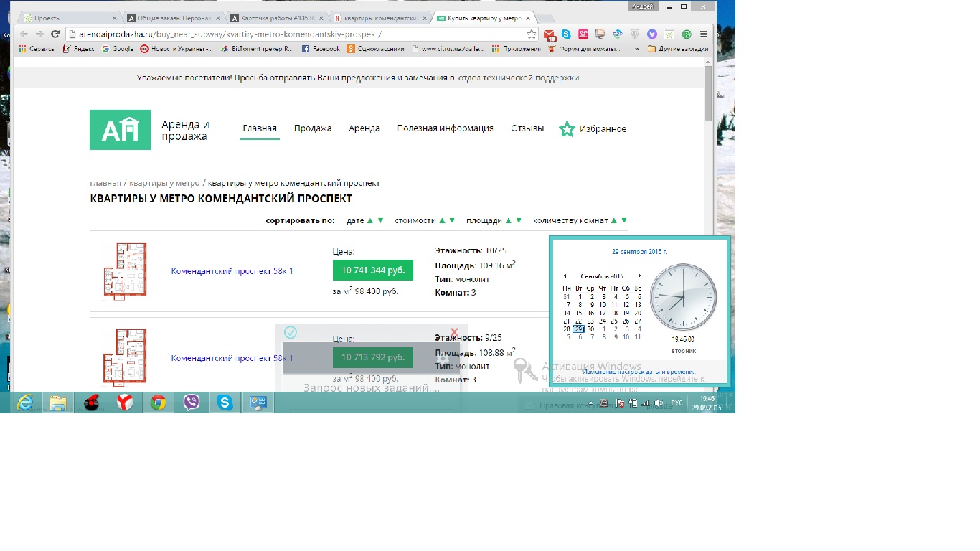This screenshot has width=980, height=551.
Task: Open first Комендантский проспект 58к 1 listing link
Action: coord(232,271)
